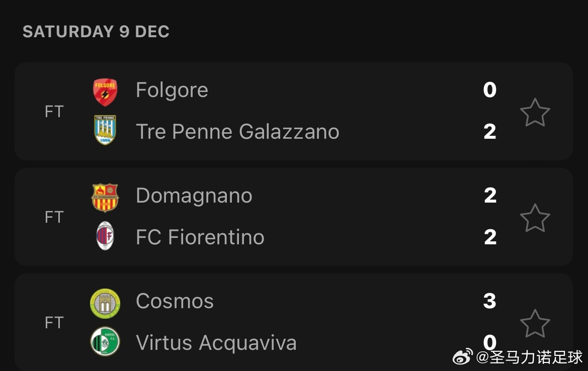Viewport: 588px width, 371px height.
Task: Click the Virtus Acquaviva team crest
Action: pos(105,341)
